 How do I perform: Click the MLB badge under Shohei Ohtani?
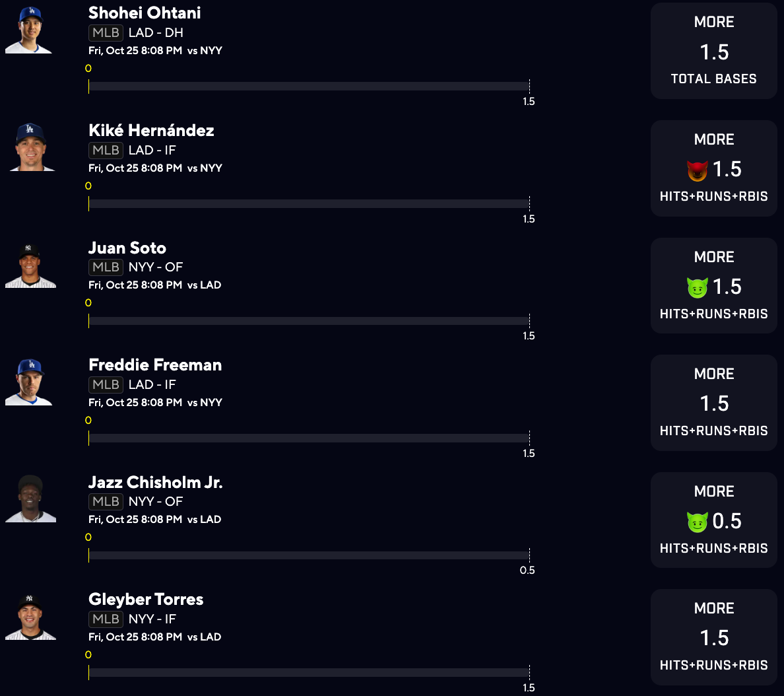tap(106, 32)
